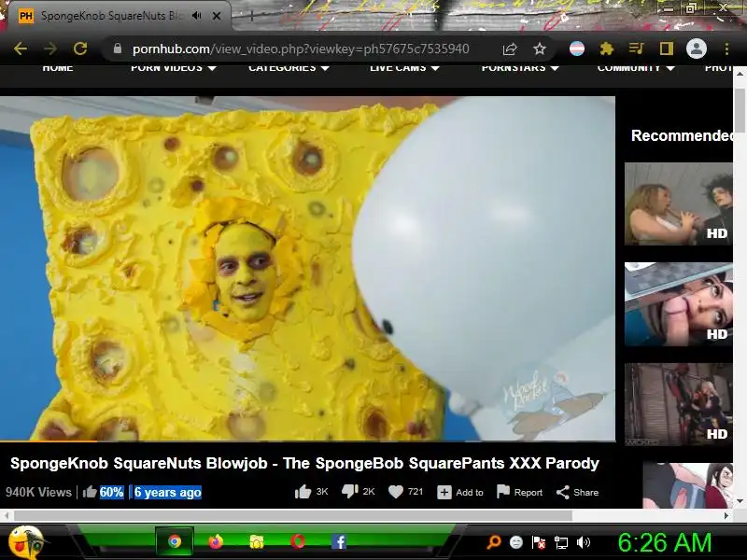Toggle the browser side panel icon
This screenshot has height=560, width=747.
pyautogui.click(x=666, y=49)
